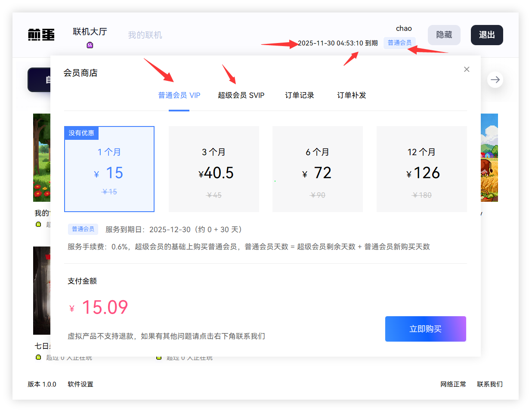Select the 普通会员 VIP tab
The width and height of the screenshot is (532, 413).
point(179,95)
